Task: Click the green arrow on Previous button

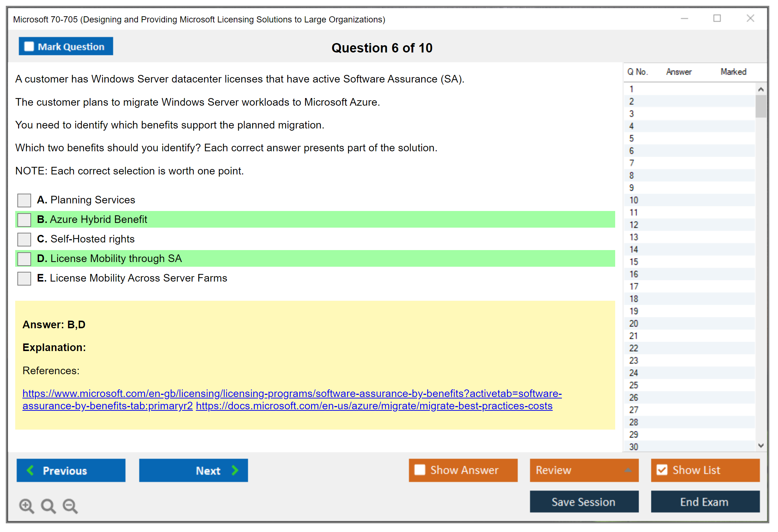Action: [31, 470]
